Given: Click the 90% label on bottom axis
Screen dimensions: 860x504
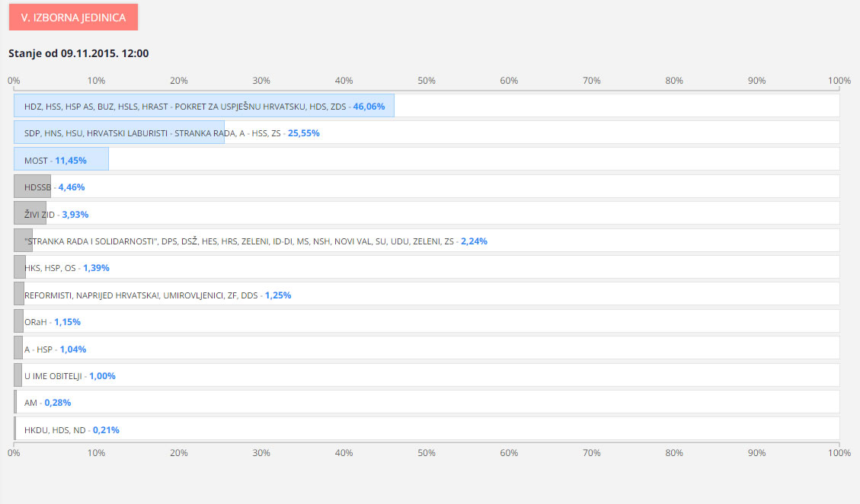Looking at the screenshot, I should pos(756,453).
